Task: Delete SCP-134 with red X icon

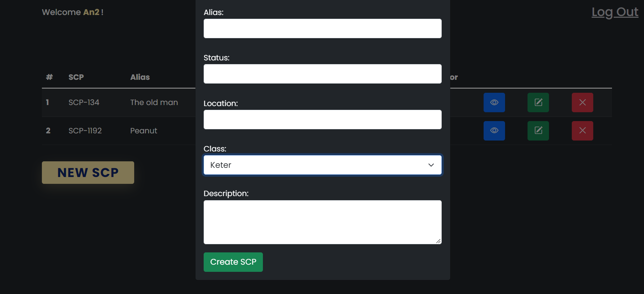Action: [x=582, y=102]
